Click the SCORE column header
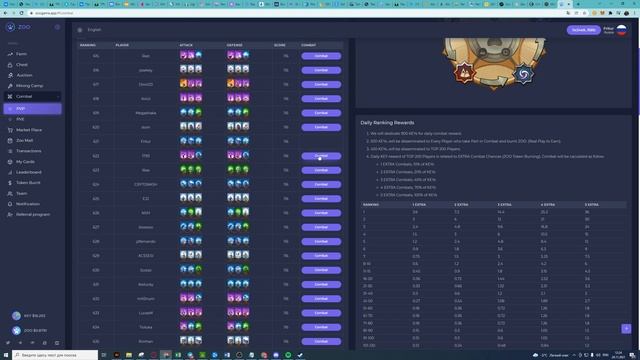This screenshot has height=360, width=640. (280, 45)
